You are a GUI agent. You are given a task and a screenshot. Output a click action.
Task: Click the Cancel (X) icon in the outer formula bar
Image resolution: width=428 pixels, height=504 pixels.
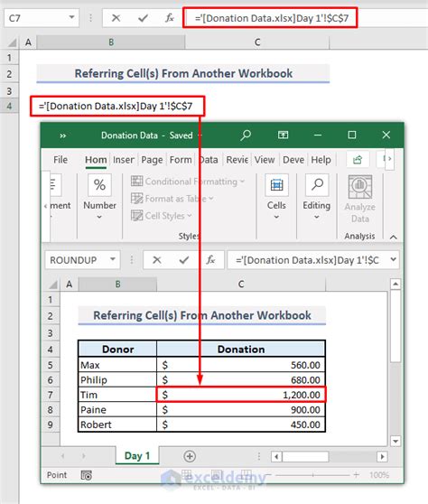[x=116, y=18]
